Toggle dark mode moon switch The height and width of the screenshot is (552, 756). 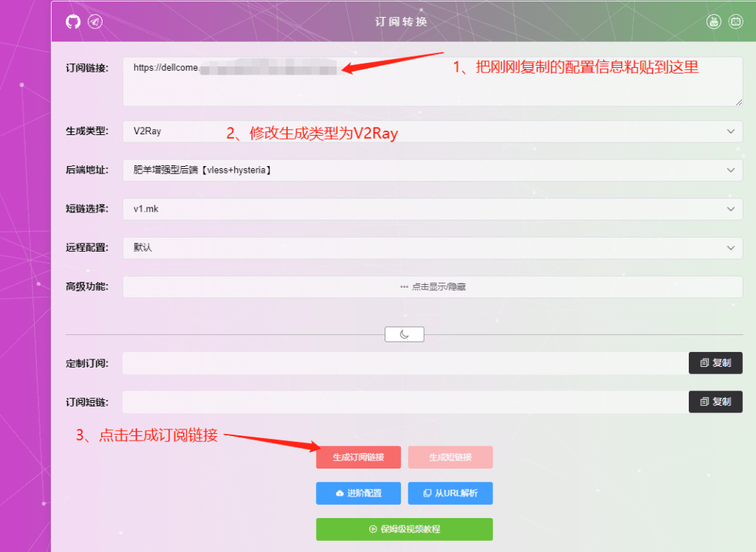point(405,334)
